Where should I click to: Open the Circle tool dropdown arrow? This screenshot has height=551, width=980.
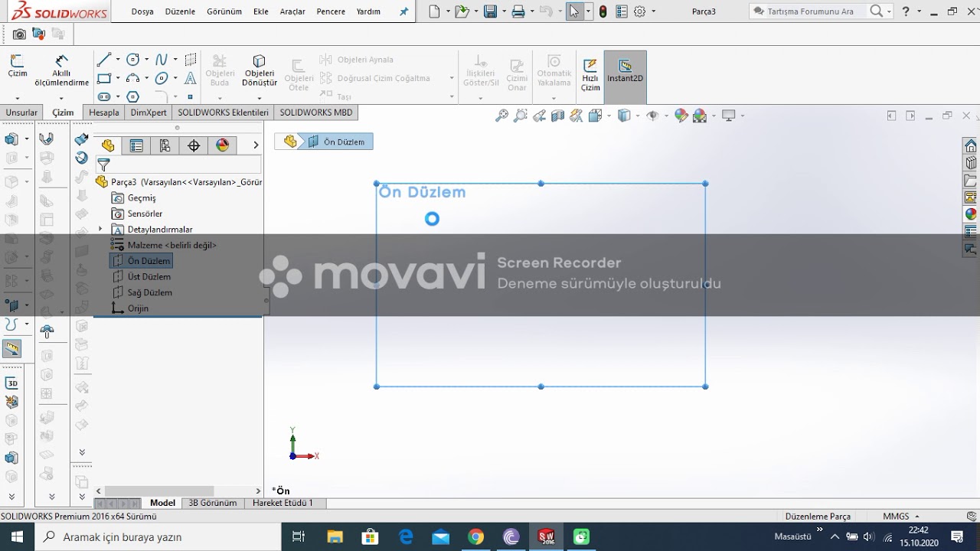coord(146,60)
